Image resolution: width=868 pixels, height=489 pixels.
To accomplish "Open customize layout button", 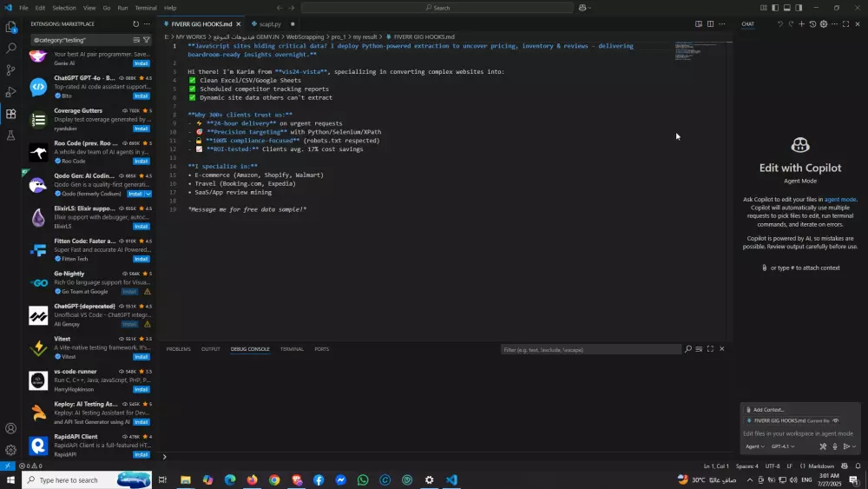I will click(x=763, y=8).
